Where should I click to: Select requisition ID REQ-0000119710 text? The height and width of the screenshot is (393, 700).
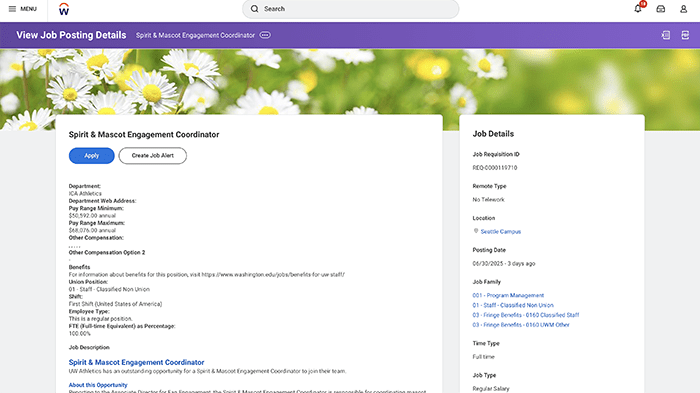tap(495, 168)
